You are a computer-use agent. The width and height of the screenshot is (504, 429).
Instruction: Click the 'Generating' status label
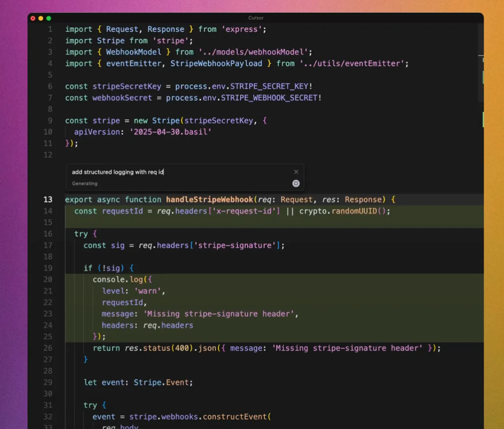(85, 183)
